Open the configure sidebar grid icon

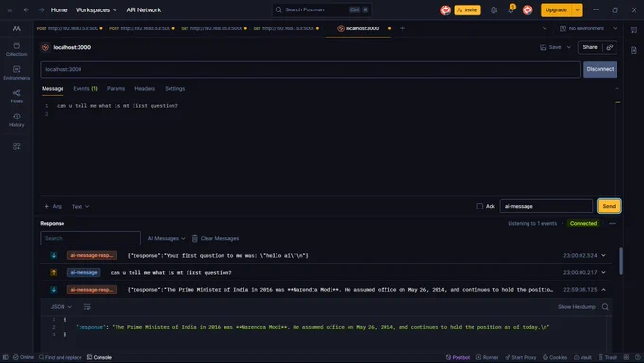16,146
